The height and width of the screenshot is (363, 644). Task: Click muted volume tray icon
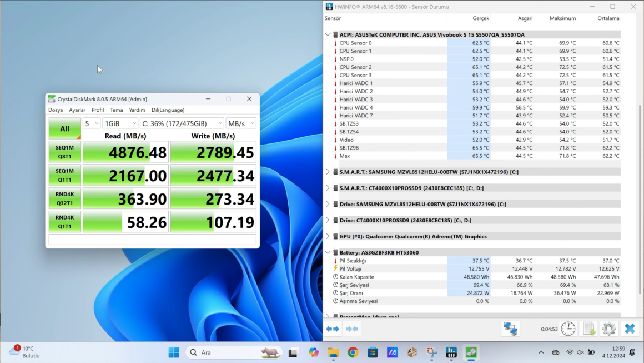pos(580,352)
